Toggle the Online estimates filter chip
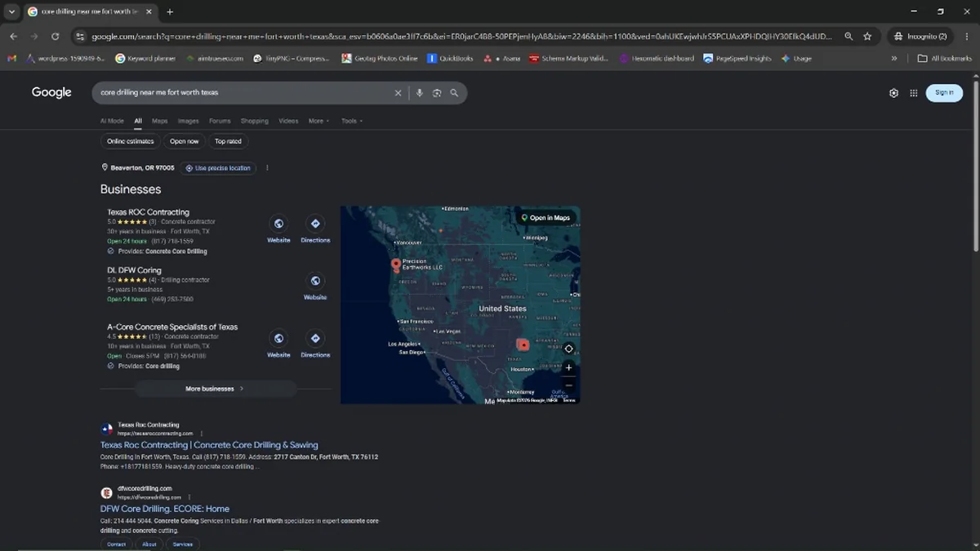Screen dimensions: 980x551 pos(131,141)
